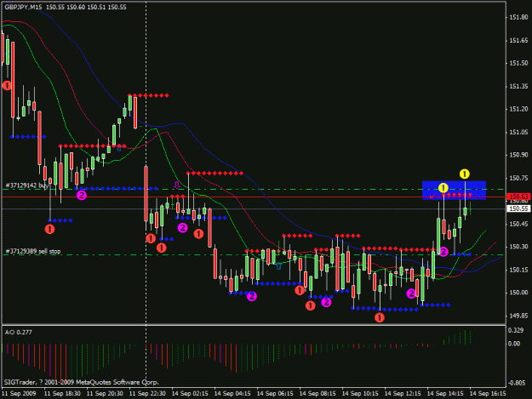This screenshot has height=399, width=532.
Task: Click the 14 Sep 02:15 time label
Action: (190, 394)
